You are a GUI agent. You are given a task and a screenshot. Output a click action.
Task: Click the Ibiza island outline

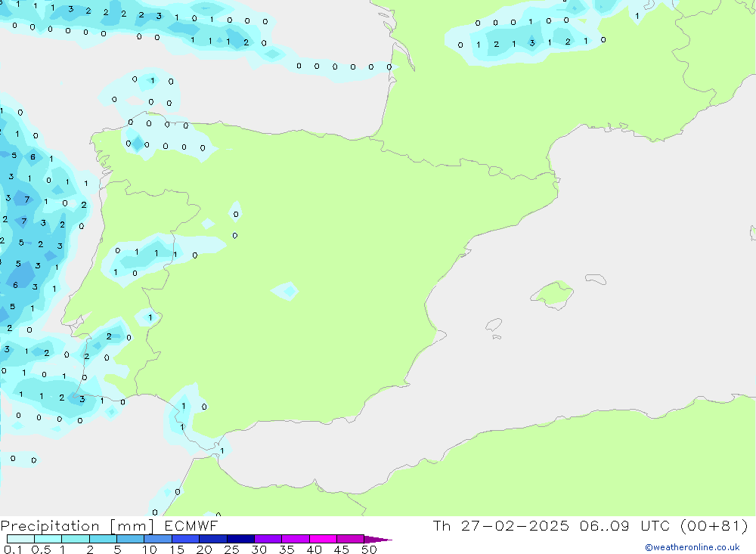[494, 324]
